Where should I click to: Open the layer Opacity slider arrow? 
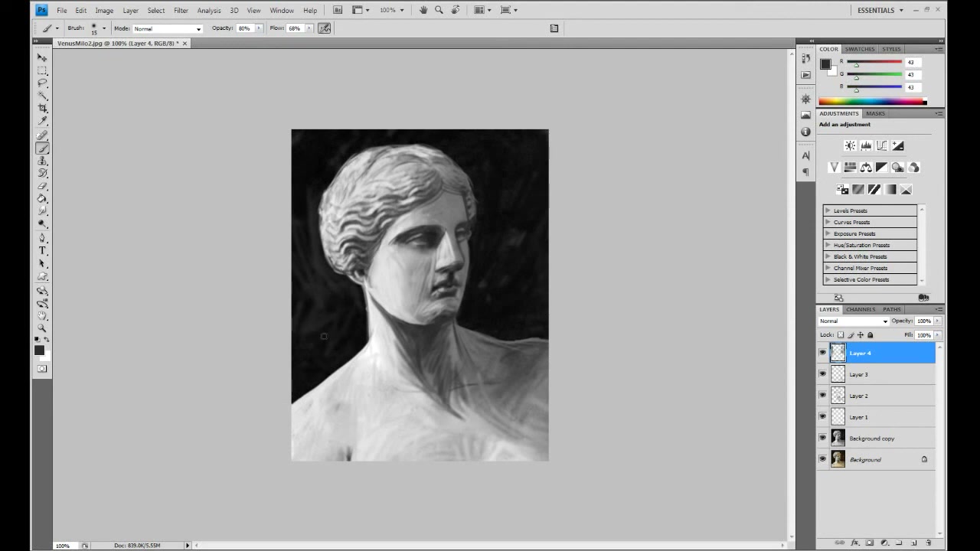click(938, 321)
